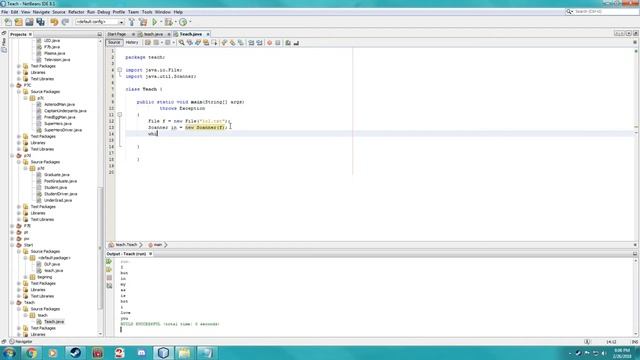Switch to the lowercase teach.java editor tab
The width and height of the screenshot is (640, 360).
tap(153, 34)
